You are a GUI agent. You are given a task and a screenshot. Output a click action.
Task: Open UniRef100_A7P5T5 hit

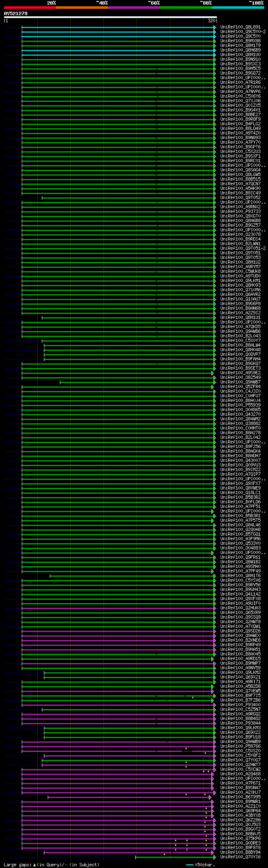point(240,521)
